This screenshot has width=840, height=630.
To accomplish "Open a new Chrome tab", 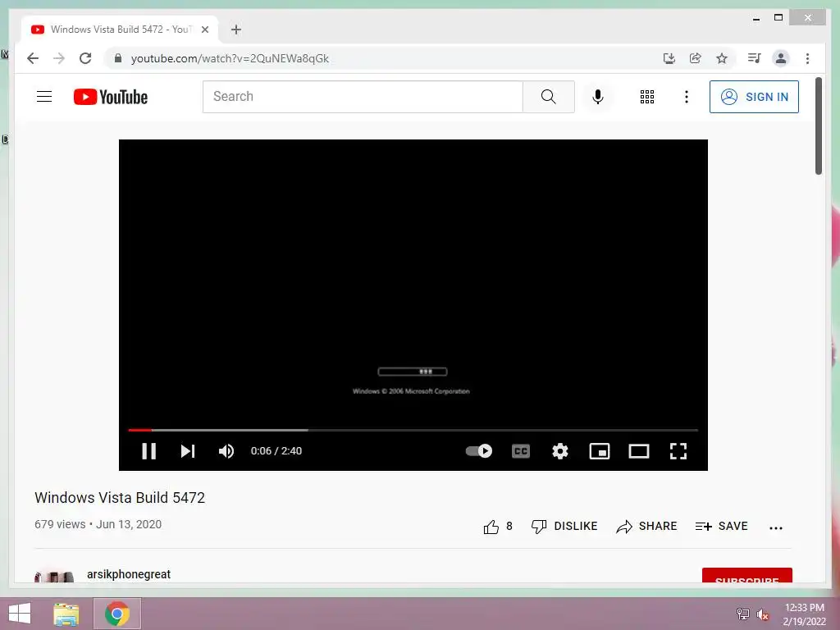I will point(236,30).
